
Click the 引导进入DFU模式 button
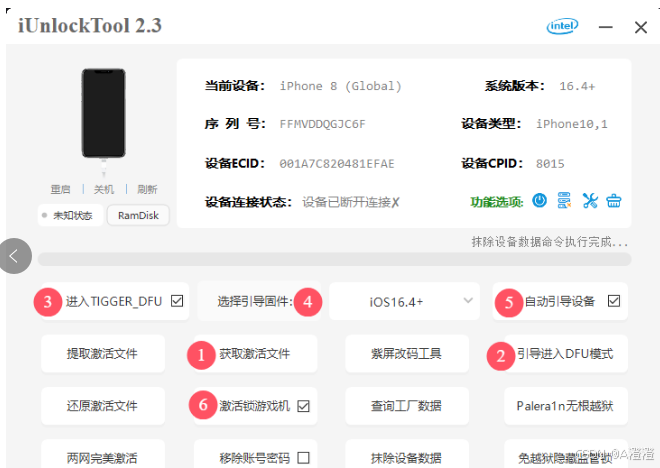tap(565, 354)
